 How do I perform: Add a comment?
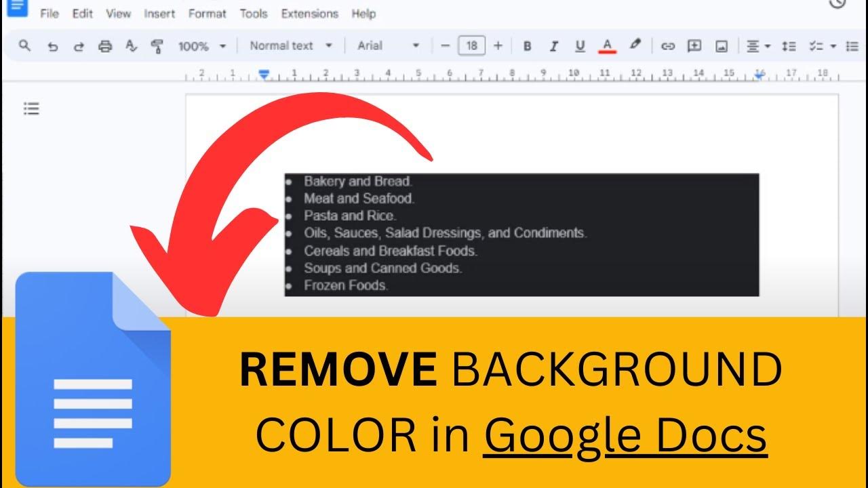694,46
